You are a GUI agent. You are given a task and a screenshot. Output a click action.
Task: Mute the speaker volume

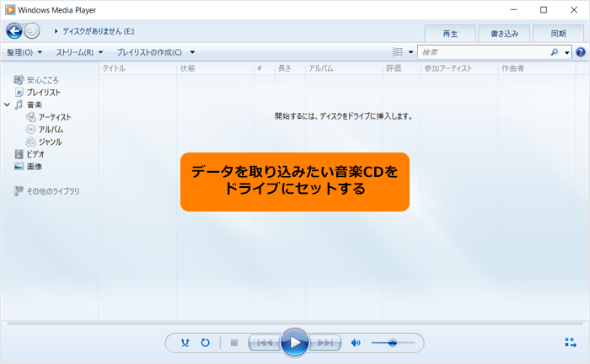coord(355,343)
